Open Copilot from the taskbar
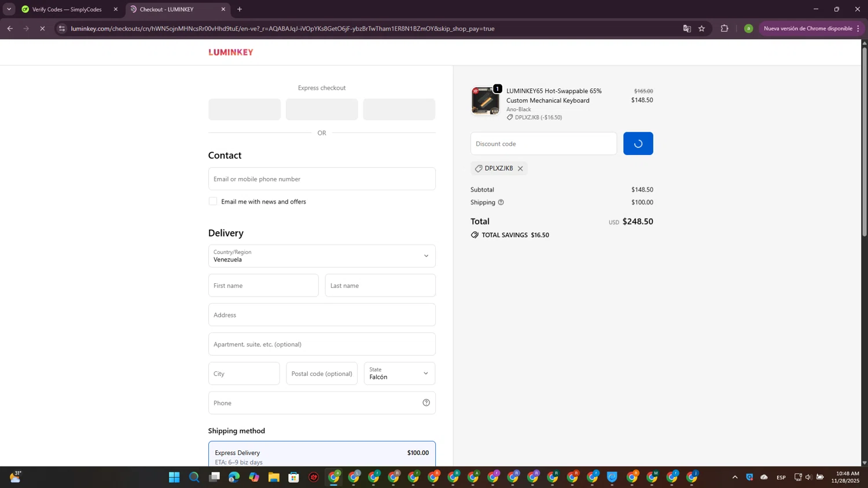 click(x=254, y=477)
